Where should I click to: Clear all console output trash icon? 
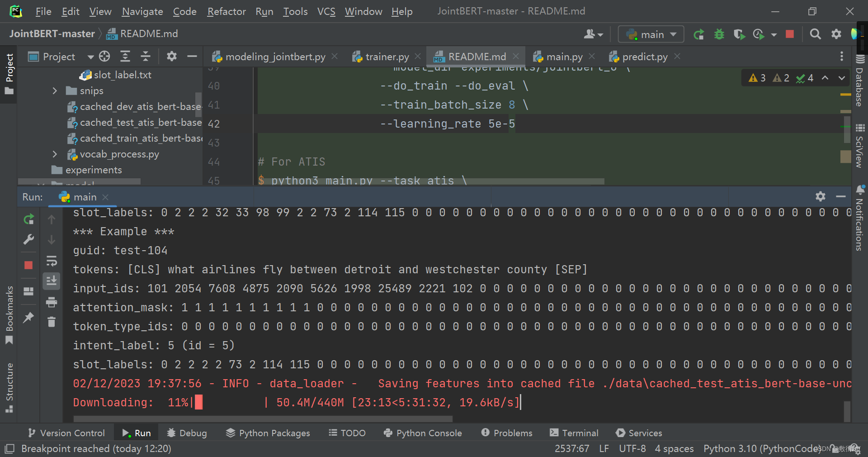(x=52, y=322)
